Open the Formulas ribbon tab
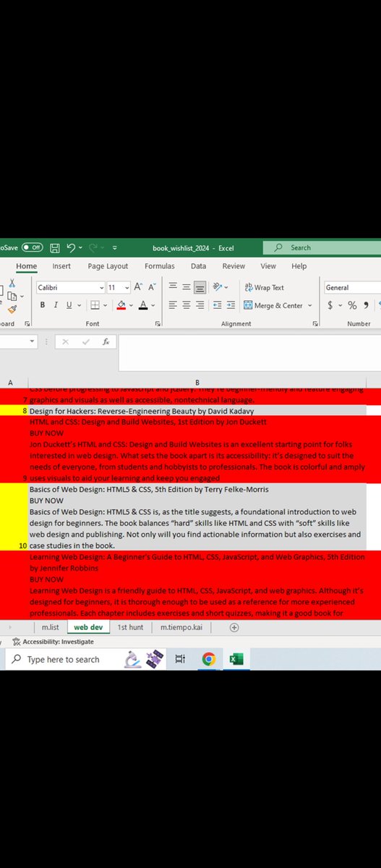Screen dimensions: 381x868 pos(159,266)
